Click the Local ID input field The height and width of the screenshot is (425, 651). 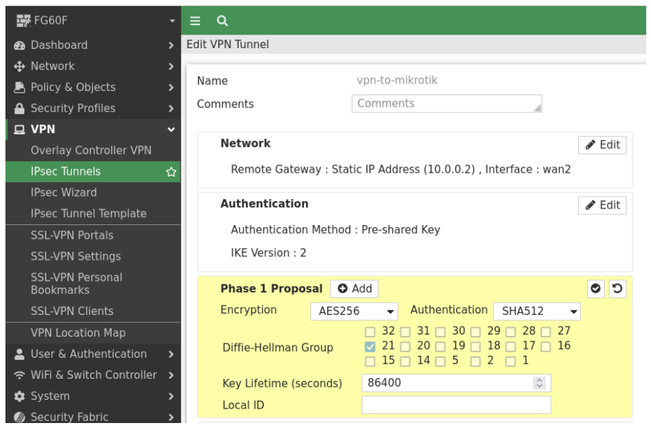pos(456,405)
